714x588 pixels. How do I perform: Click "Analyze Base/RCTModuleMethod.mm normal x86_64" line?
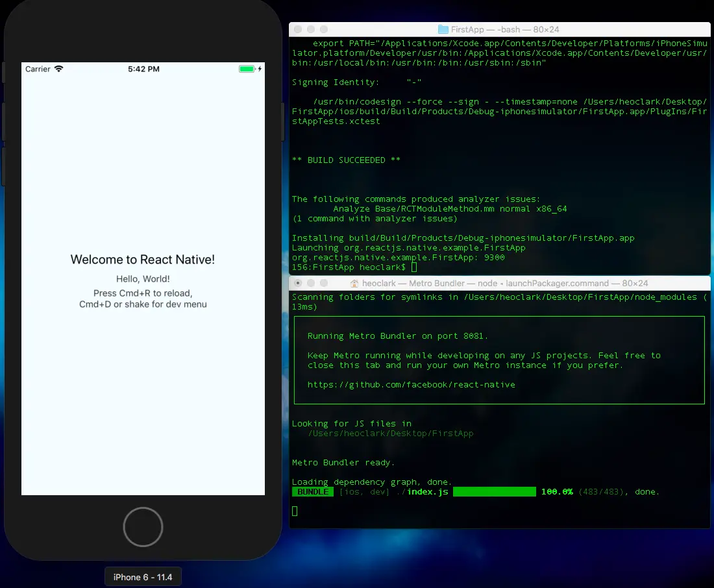click(450, 208)
